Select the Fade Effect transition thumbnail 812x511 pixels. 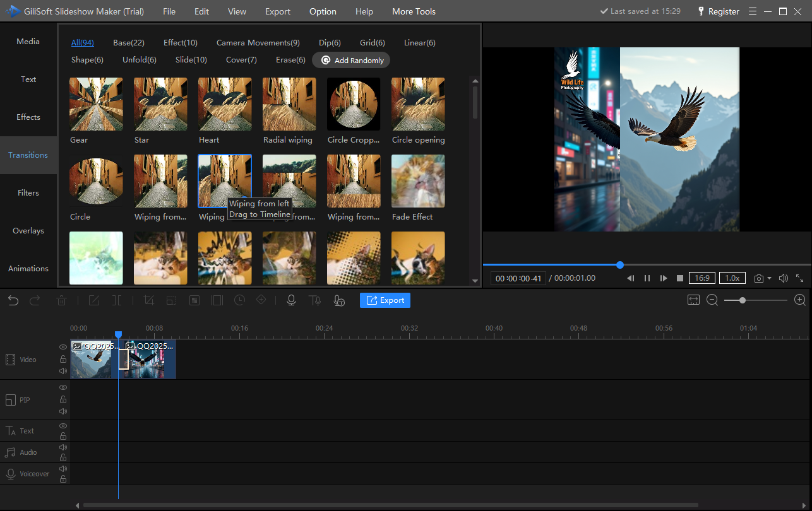tap(418, 181)
